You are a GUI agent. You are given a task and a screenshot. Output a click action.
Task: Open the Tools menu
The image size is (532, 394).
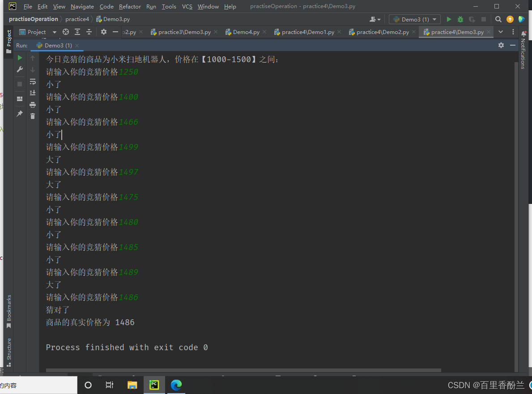(x=169, y=6)
